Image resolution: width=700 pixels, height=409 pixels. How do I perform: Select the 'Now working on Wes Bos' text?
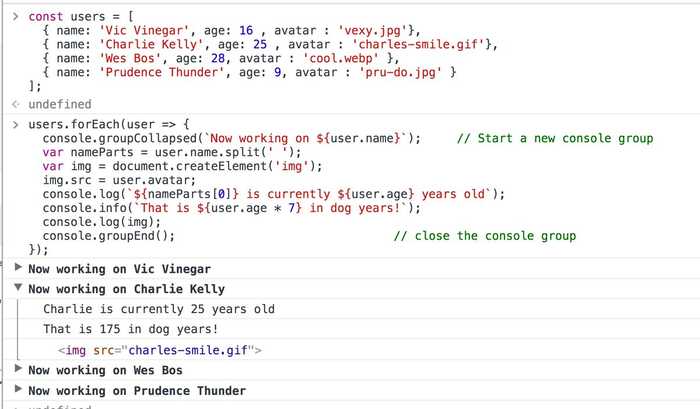[x=106, y=371]
